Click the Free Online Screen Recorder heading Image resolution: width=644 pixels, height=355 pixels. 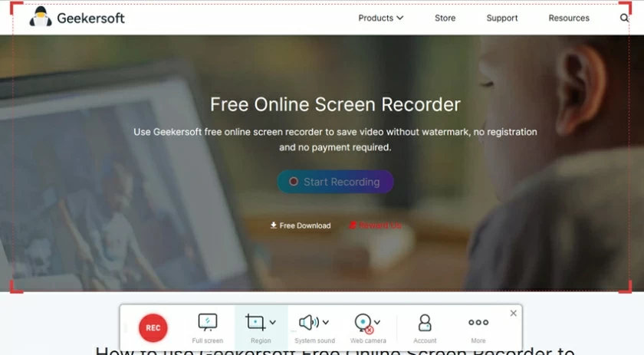335,104
